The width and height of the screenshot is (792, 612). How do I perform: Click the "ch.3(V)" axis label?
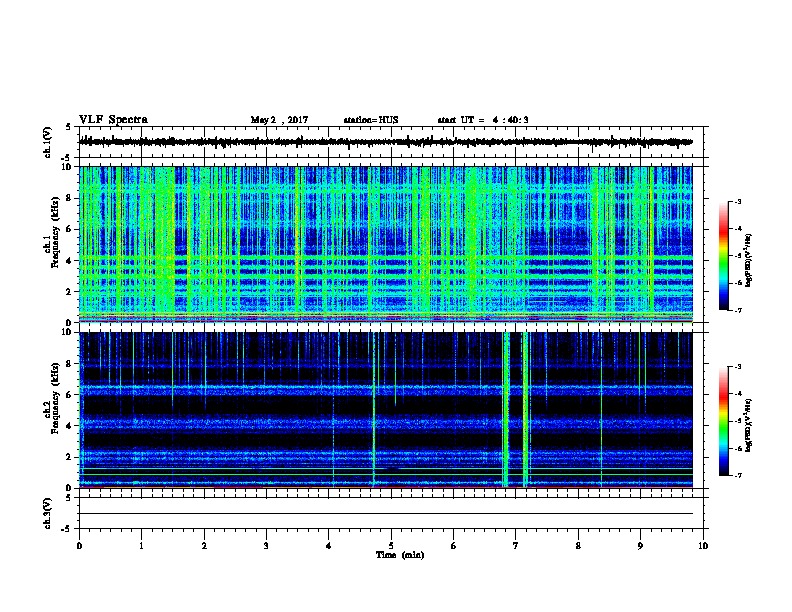click(x=48, y=513)
